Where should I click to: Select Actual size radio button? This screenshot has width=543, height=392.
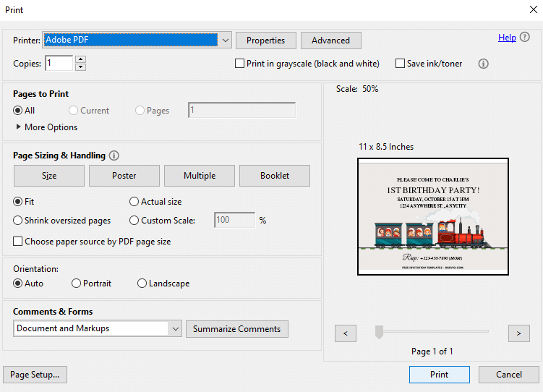(x=134, y=202)
